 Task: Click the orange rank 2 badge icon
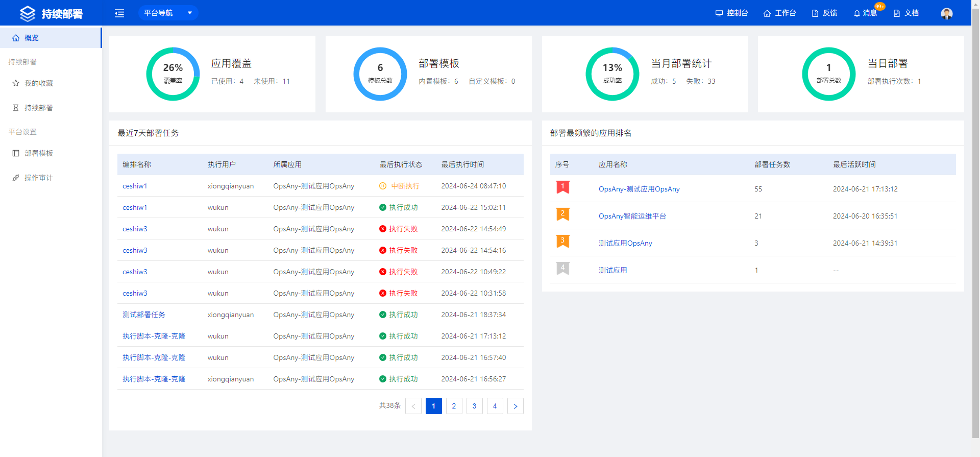[x=562, y=214]
